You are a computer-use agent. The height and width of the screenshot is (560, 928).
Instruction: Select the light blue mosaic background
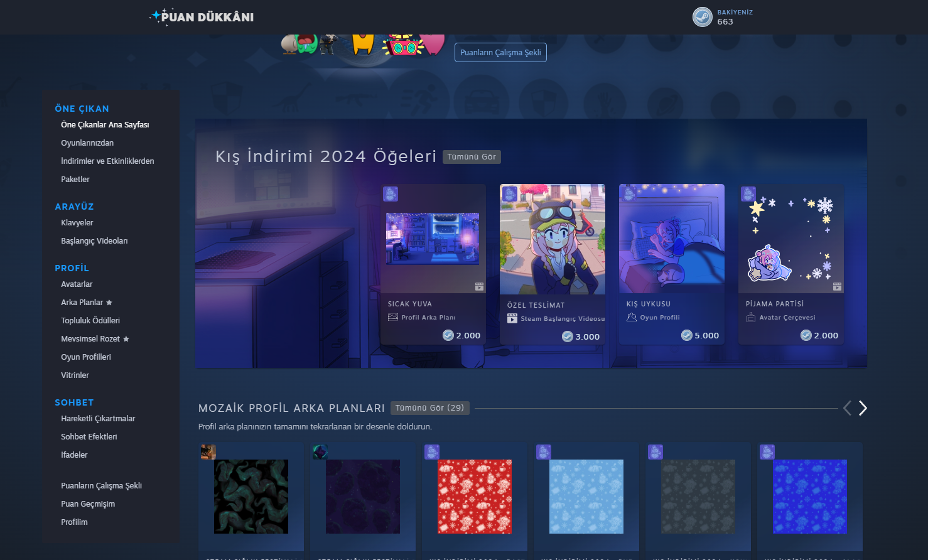pyautogui.click(x=586, y=497)
